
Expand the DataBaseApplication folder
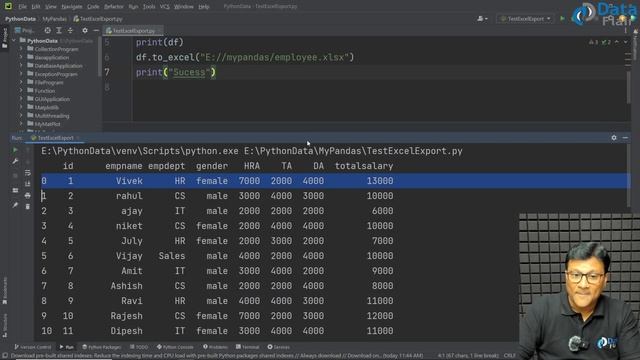click(21, 66)
